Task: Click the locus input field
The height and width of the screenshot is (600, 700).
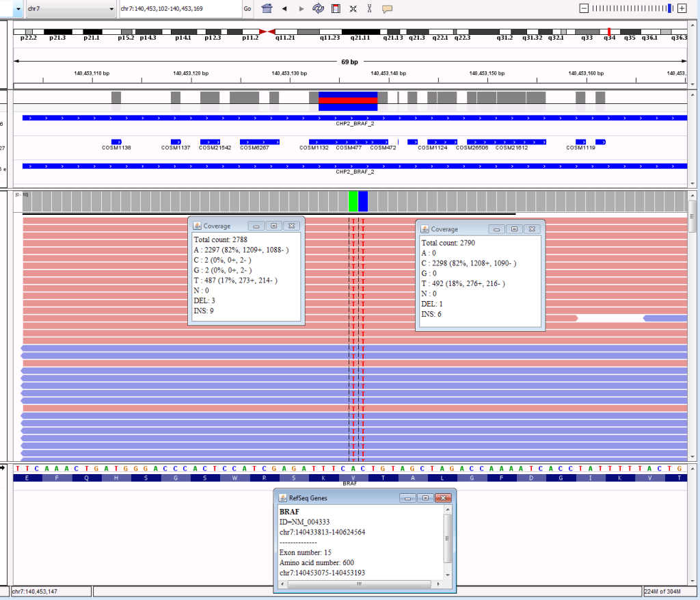Action: click(179, 9)
